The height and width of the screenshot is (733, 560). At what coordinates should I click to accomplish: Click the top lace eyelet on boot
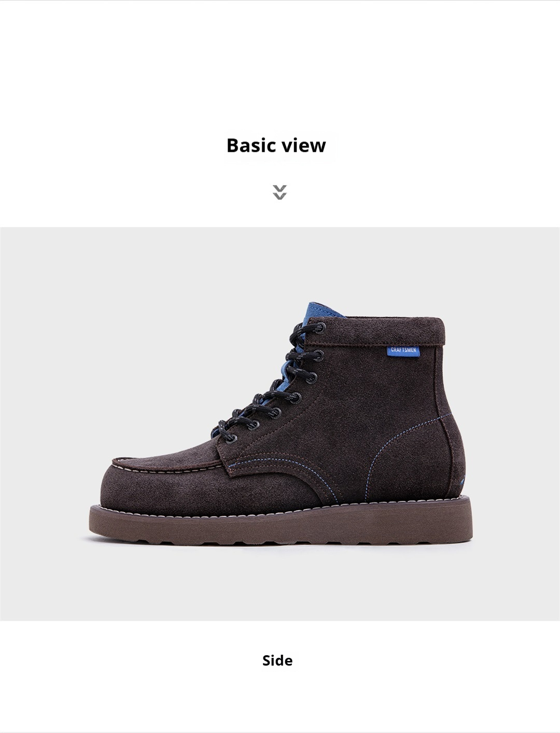319,328
